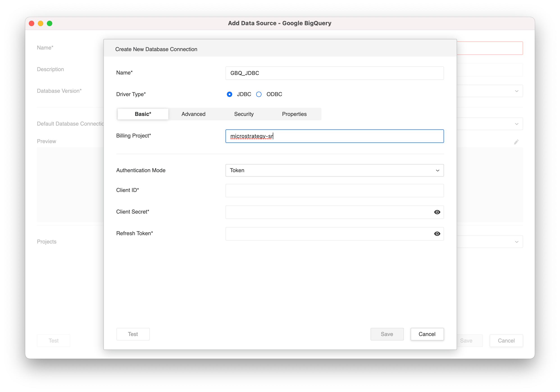Image resolution: width=560 pixels, height=392 pixels.
Task: Open the Default Database Connection dropdown chevron
Action: 516,124
